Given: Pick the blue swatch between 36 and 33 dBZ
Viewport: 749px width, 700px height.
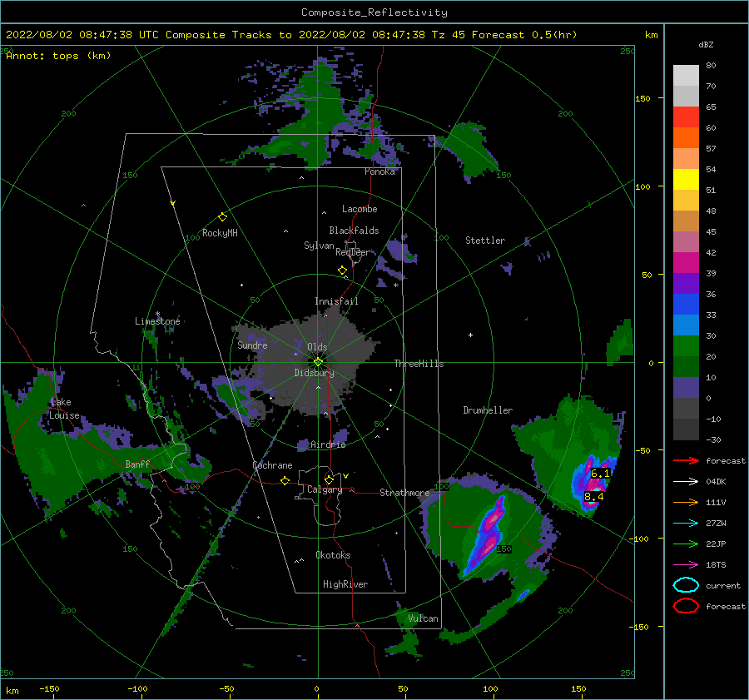Looking at the screenshot, I should (686, 304).
